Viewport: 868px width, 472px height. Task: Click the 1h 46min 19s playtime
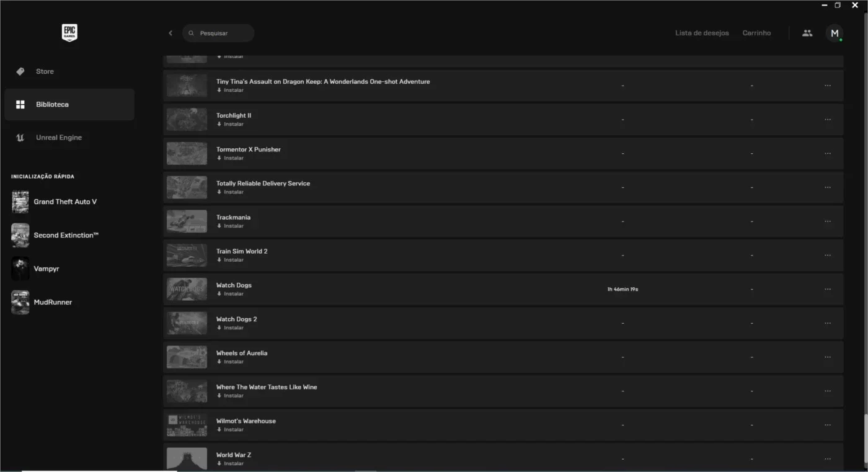pyautogui.click(x=622, y=289)
